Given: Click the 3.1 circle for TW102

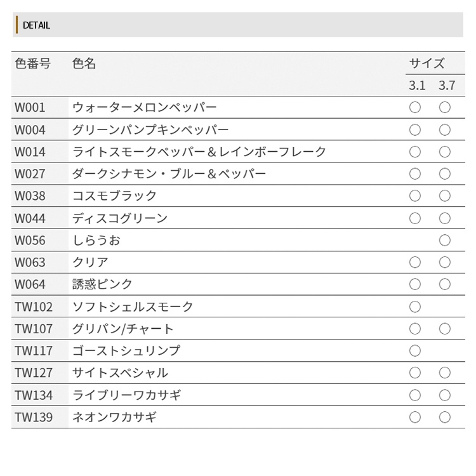Looking at the screenshot, I should 415,307.
